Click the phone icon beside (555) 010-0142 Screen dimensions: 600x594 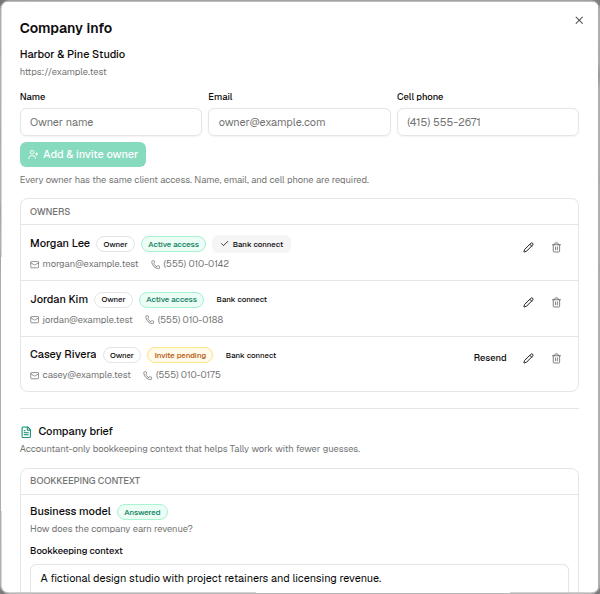point(155,264)
